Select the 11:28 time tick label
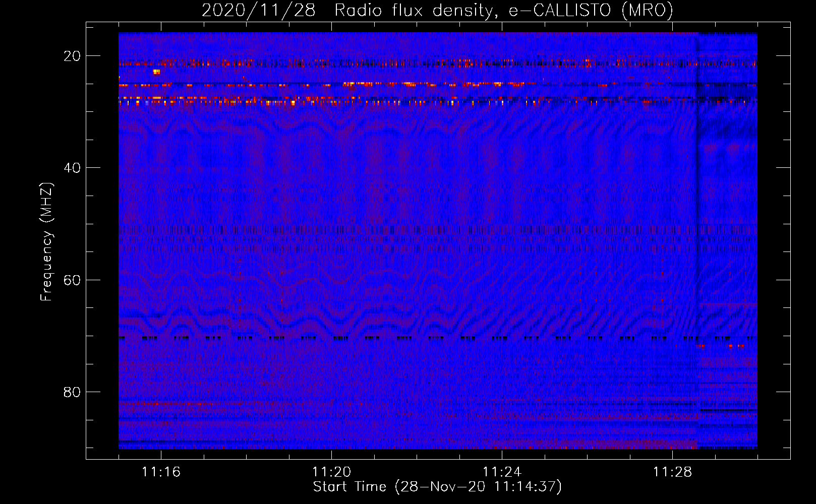 672,472
